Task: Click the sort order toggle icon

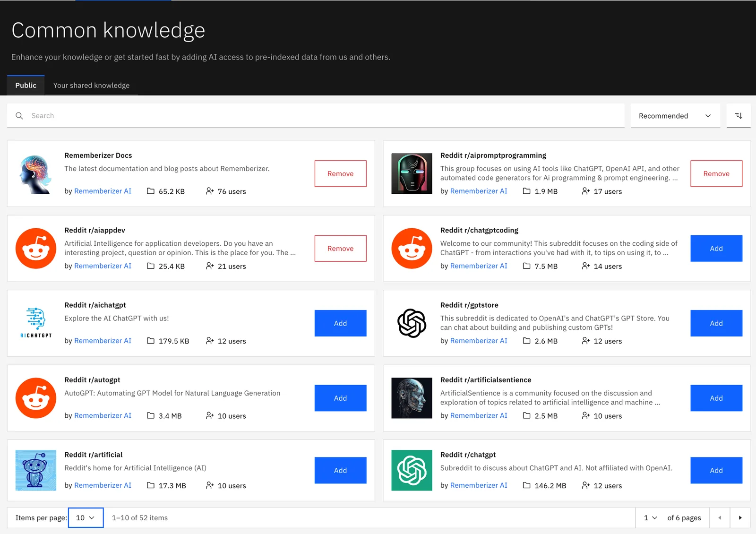Action: (739, 116)
